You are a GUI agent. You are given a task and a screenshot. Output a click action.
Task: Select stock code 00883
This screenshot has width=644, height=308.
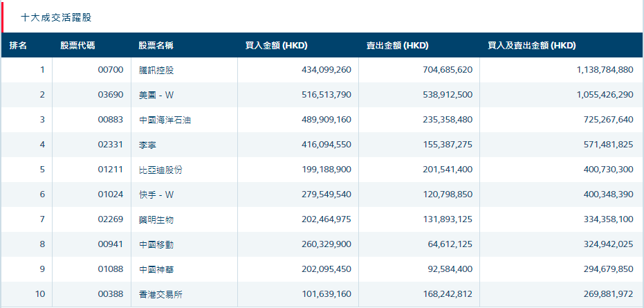[111, 120]
